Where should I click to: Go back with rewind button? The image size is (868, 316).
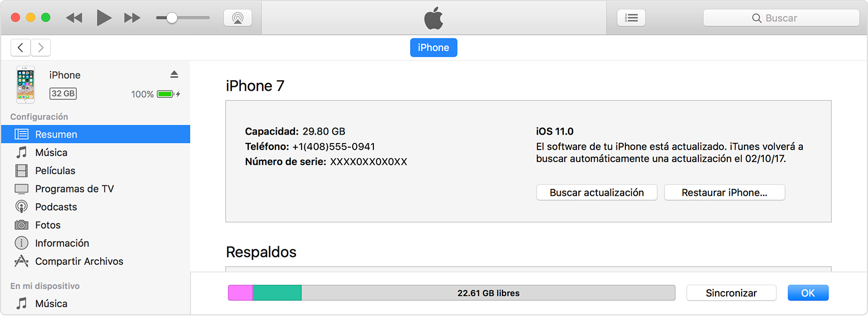74,18
